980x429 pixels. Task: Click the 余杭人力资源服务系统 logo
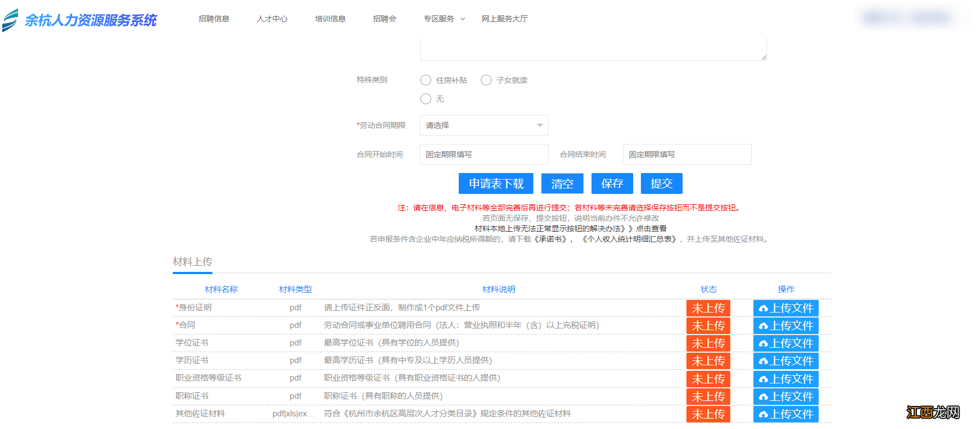80,20
